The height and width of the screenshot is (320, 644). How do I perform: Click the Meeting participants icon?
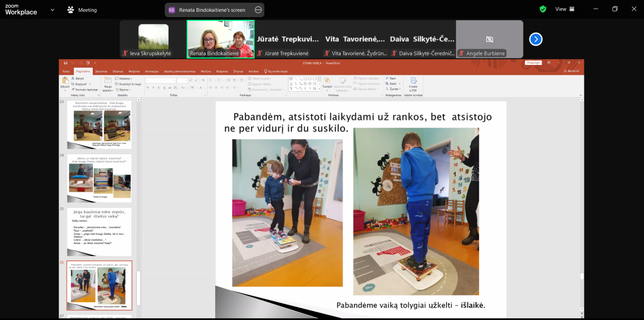71,10
